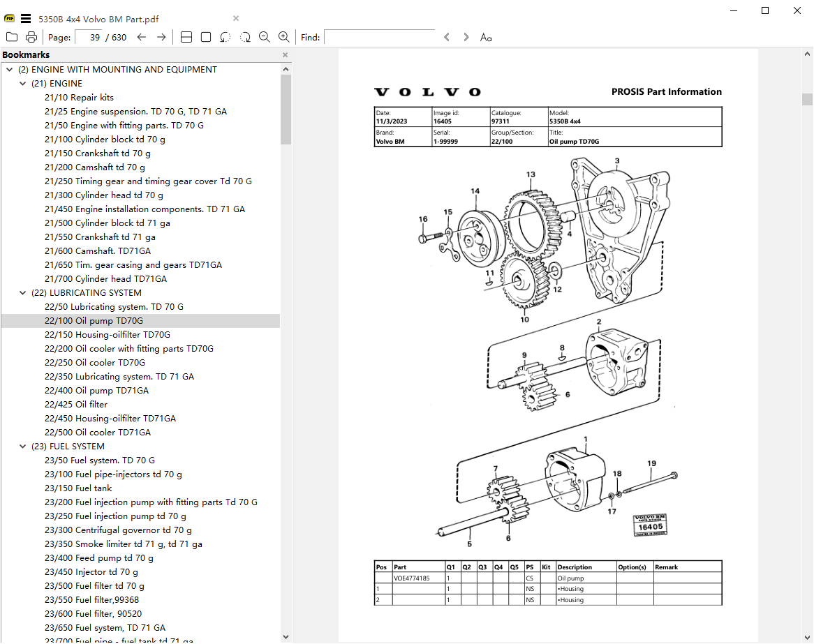Rotate page counterclockwise
Screen dimensions: 814x644
click(x=225, y=37)
